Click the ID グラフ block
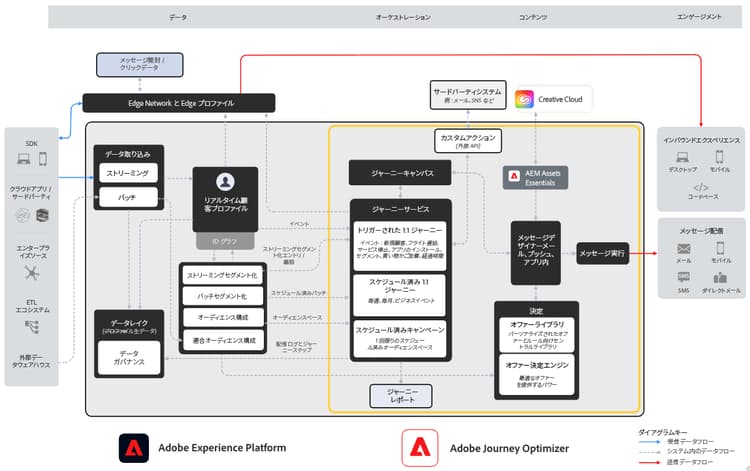The image size is (750, 471). pos(225,241)
